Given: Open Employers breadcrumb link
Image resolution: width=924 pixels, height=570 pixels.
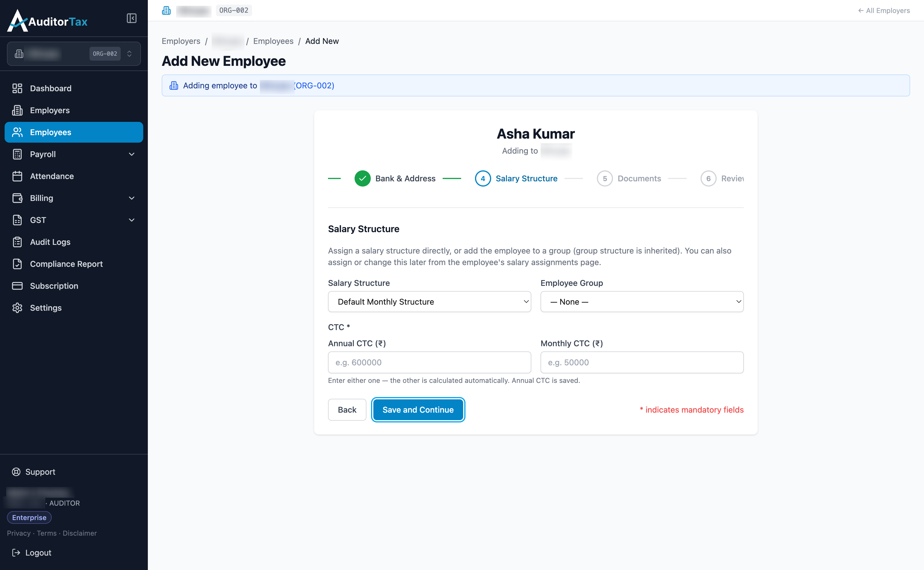Looking at the screenshot, I should [181, 41].
